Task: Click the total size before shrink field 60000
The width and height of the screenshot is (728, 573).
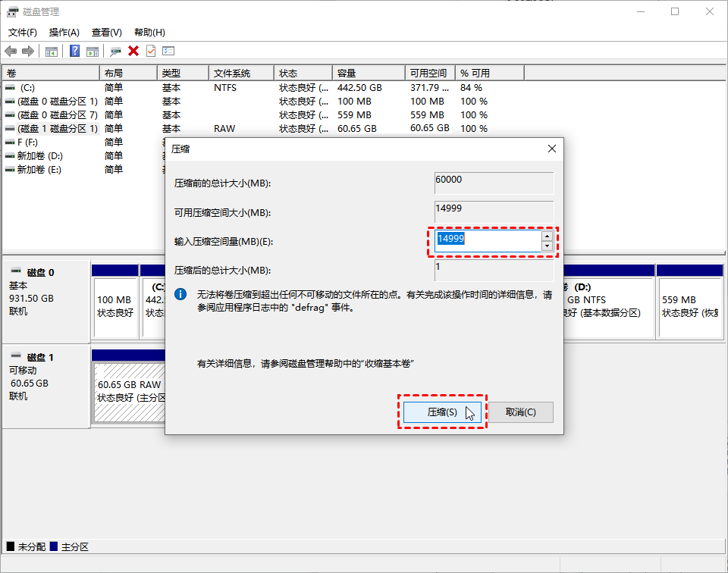Action: click(494, 183)
